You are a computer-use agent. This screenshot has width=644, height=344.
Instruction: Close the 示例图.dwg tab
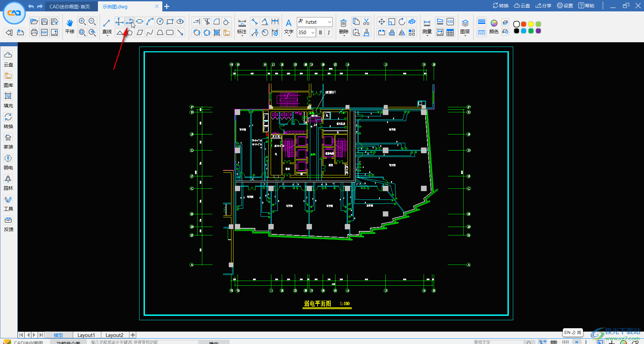(157, 6)
